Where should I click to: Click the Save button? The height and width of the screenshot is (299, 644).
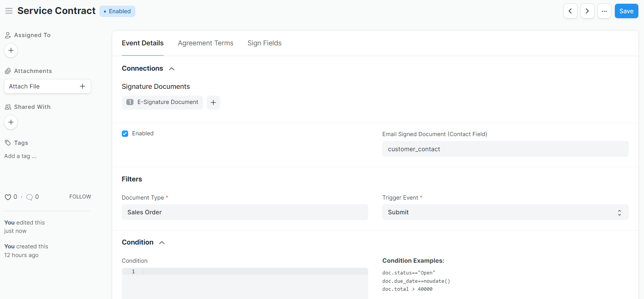click(626, 11)
